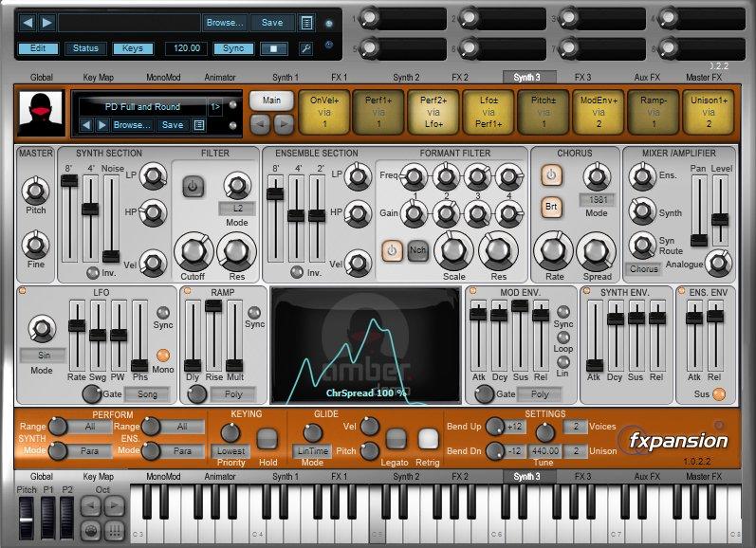The image size is (756, 548).
Task: Open the preset list icon beside top Save
Action: [x=306, y=23]
